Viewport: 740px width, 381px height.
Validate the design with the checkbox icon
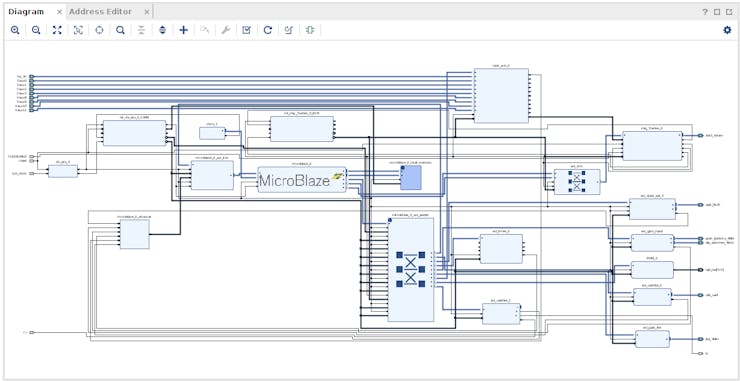[x=246, y=30]
